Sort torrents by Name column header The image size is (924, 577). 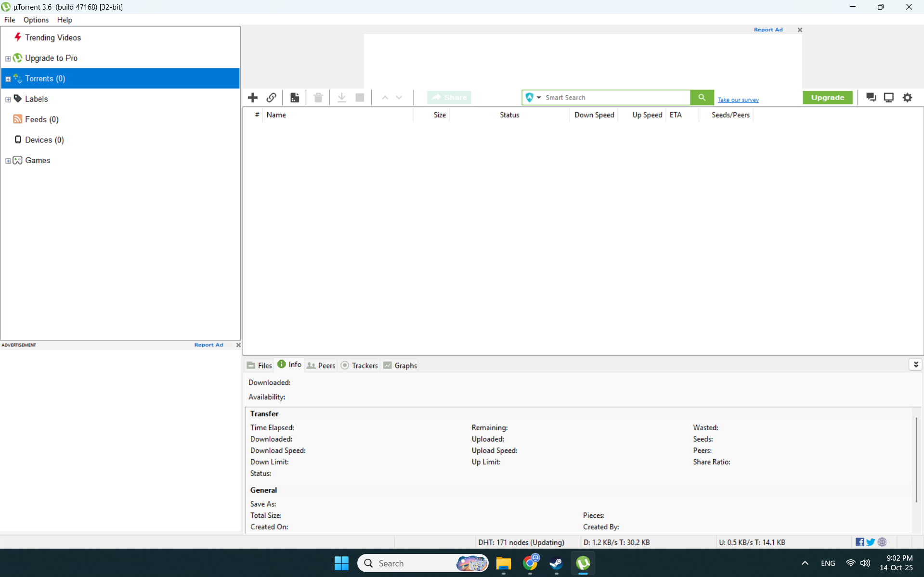(x=337, y=115)
